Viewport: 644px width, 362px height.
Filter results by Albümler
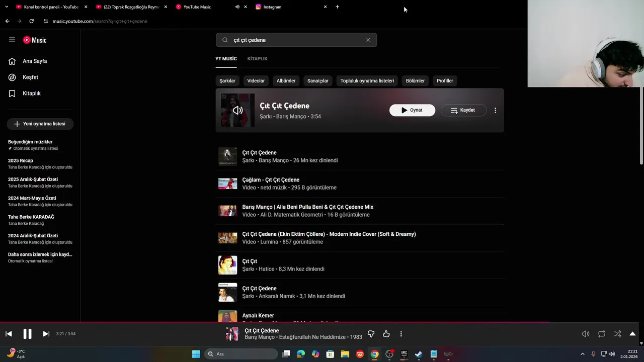coord(286,81)
